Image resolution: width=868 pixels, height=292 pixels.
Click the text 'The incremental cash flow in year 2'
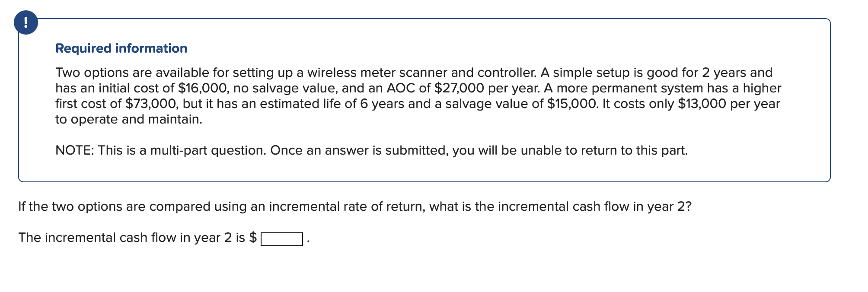pos(130,237)
